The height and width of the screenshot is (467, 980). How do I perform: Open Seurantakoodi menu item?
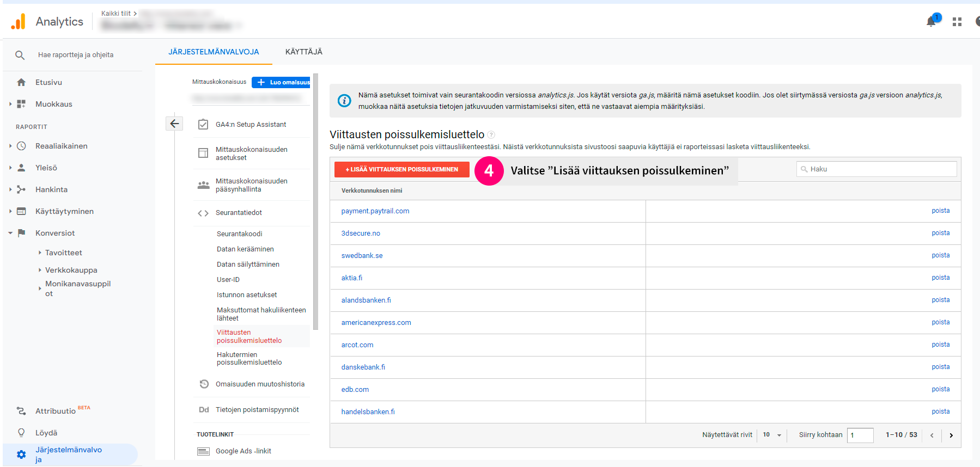click(x=240, y=234)
